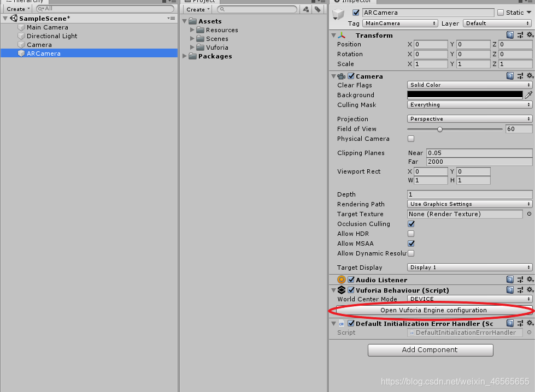Open Clear Flags dropdown
The height and width of the screenshot is (392, 535).
coord(469,85)
